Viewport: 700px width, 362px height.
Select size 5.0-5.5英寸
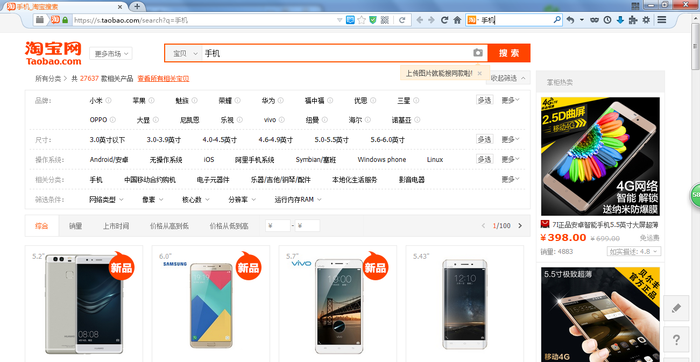tap(332, 140)
